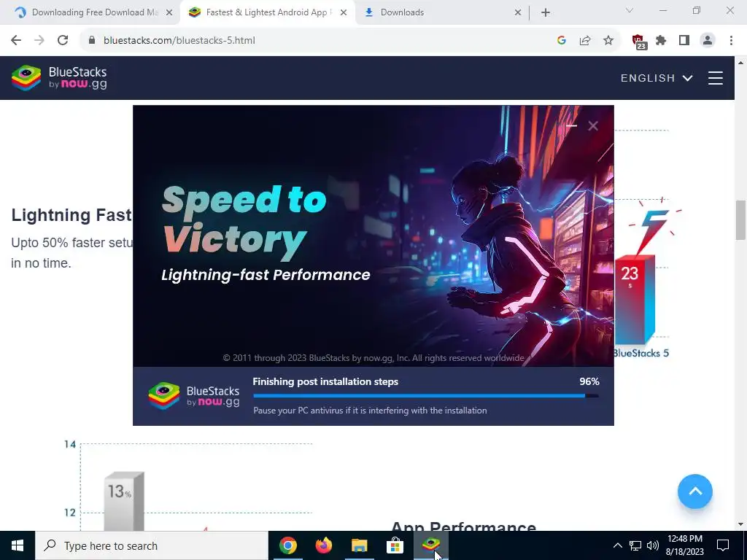Viewport: 747px width, 560px height.
Task: Click the 13% gray chart bar
Action: (124, 501)
